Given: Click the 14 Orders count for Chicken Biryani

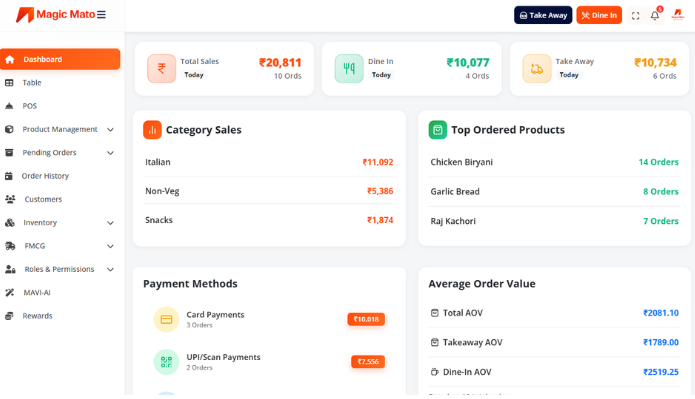Looking at the screenshot, I should click(x=659, y=162).
